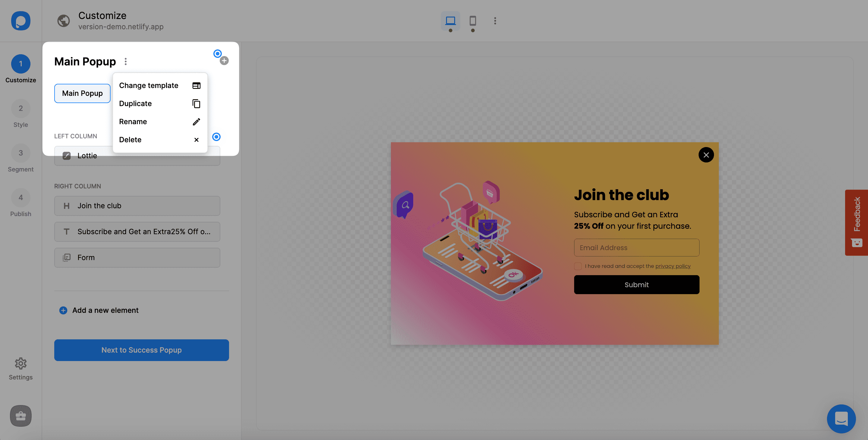
Task: Click Next to Success Popup button
Action: [141, 350]
